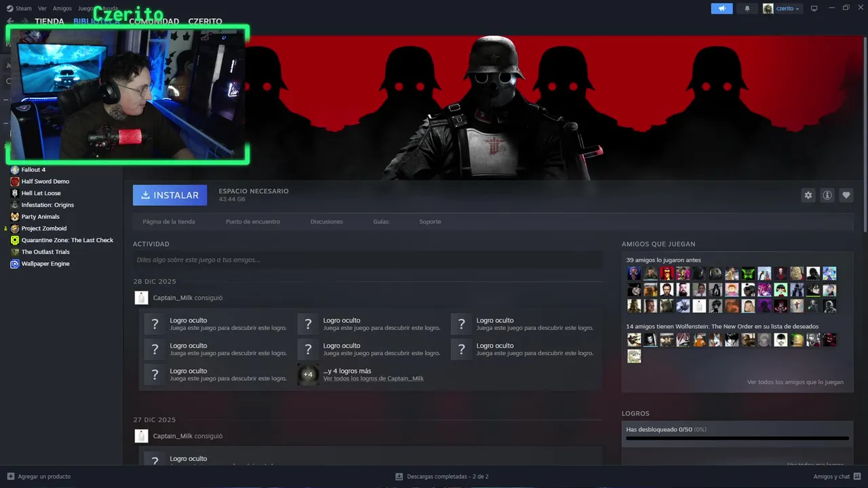Image resolution: width=868 pixels, height=488 pixels.
Task: Open the Guías tab
Action: coord(380,222)
